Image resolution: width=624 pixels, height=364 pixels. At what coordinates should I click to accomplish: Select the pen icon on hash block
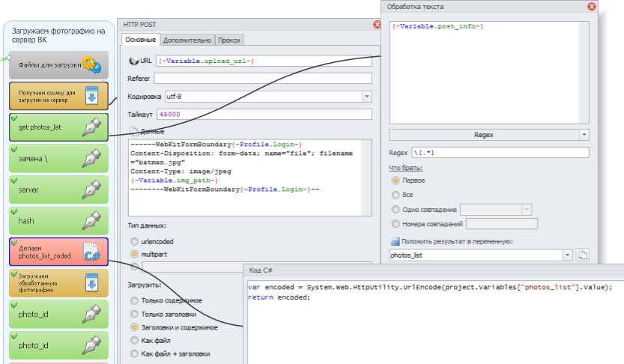click(91, 221)
